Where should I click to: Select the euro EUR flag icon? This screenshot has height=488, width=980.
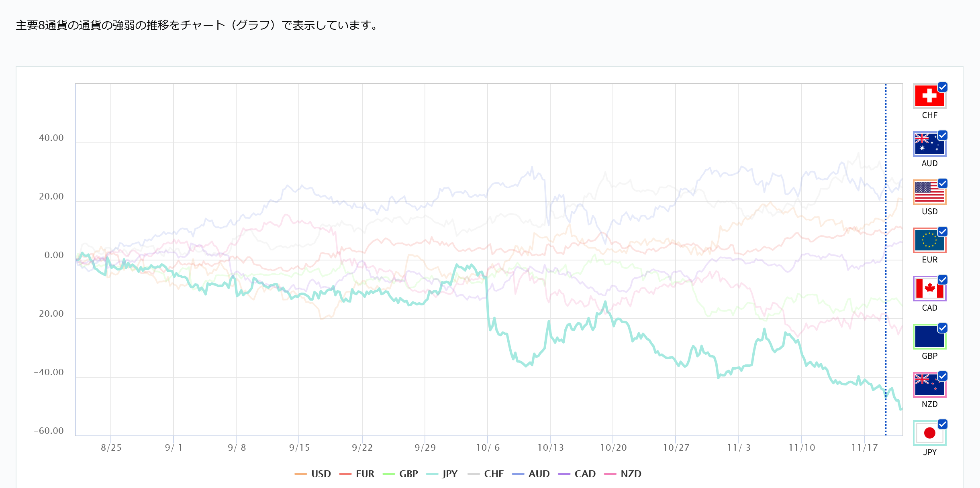coord(929,240)
